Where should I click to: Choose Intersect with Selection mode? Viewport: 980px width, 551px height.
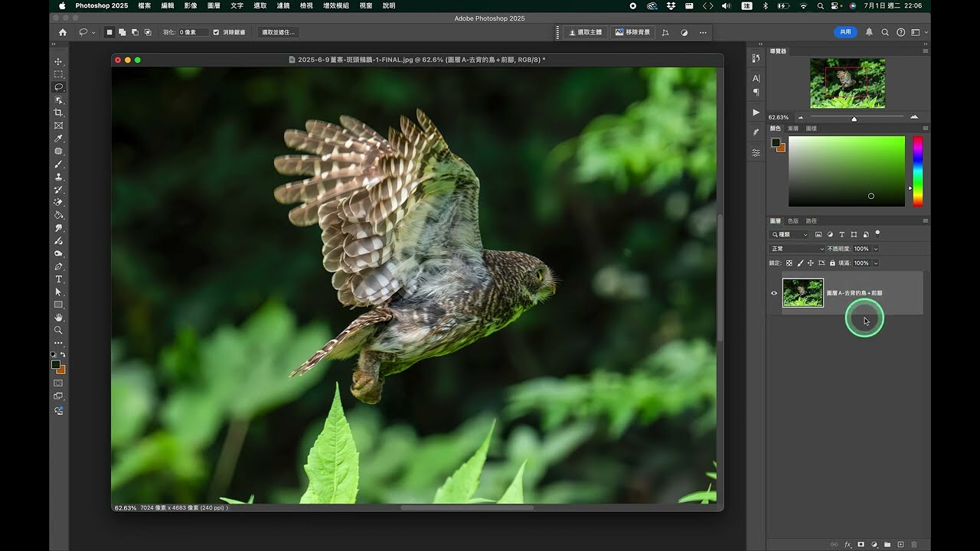pos(147,32)
